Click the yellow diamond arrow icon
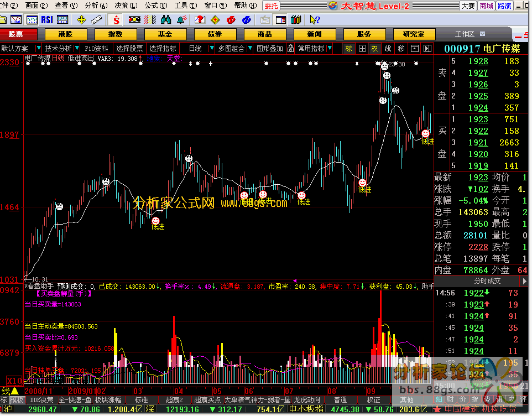532x416 pixels. [x=215, y=20]
